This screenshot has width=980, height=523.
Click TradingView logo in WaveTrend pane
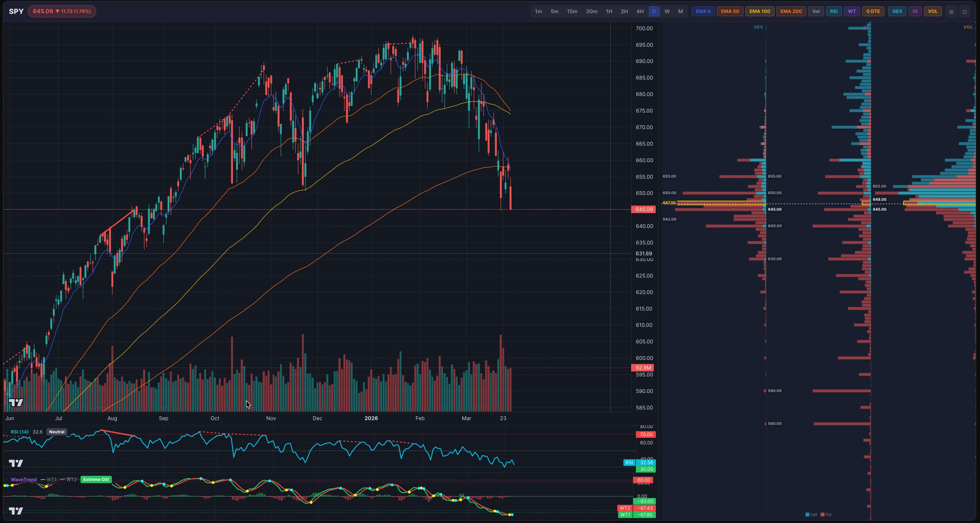16,511
